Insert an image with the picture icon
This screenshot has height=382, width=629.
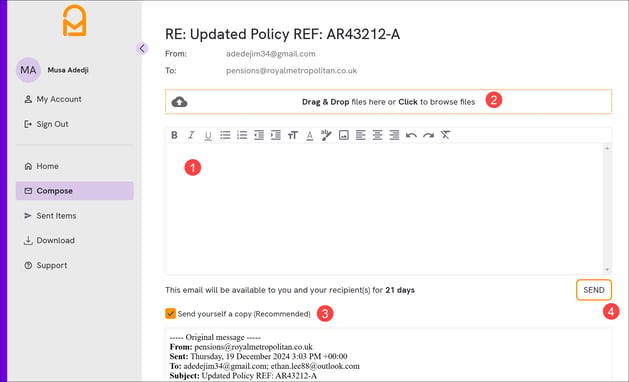point(343,135)
